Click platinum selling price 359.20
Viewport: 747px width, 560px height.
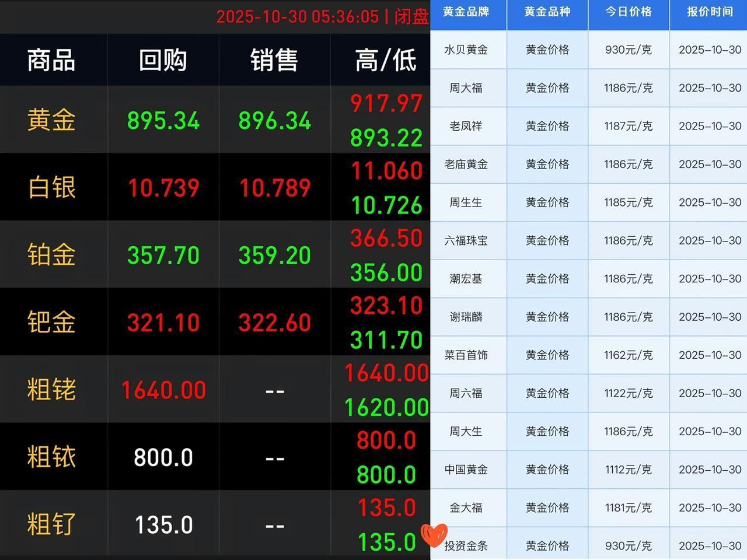pos(275,256)
